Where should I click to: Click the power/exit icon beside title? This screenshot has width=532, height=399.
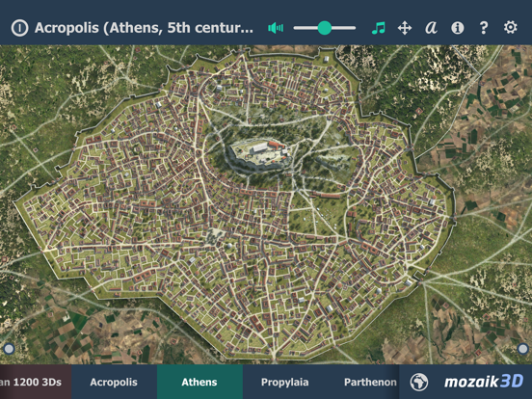pos(19,28)
